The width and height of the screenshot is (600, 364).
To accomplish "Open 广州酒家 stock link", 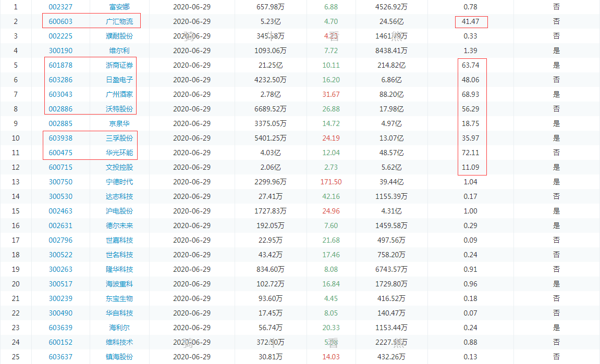I will [119, 94].
